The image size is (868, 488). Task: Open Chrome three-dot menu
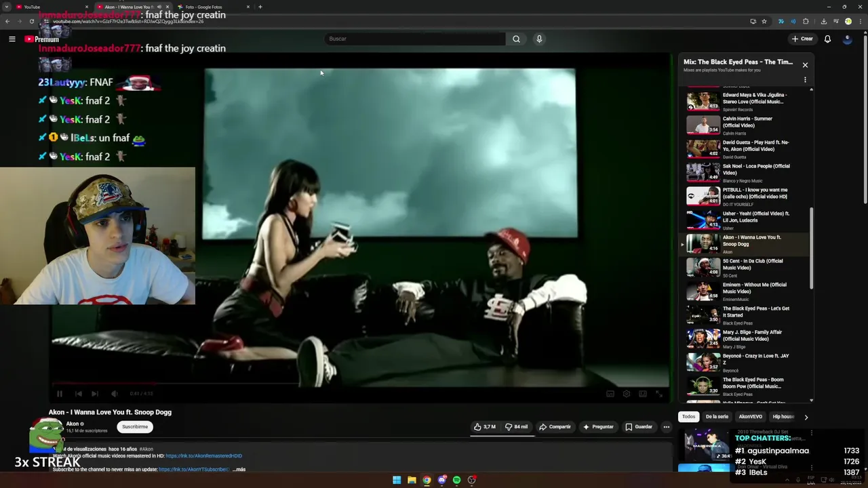pos(861,21)
